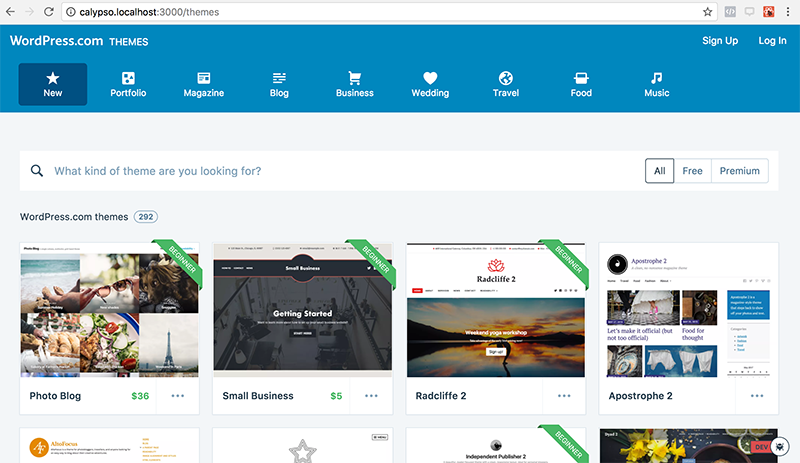Screen dimensions: 800x463
Task: Show Music themes category
Action: [x=657, y=84]
